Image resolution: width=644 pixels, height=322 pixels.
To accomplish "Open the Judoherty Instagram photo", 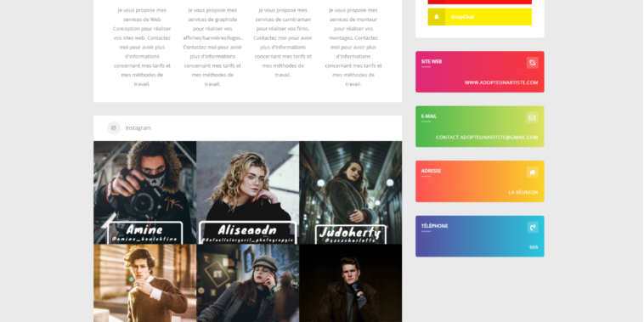I will click(x=351, y=193).
